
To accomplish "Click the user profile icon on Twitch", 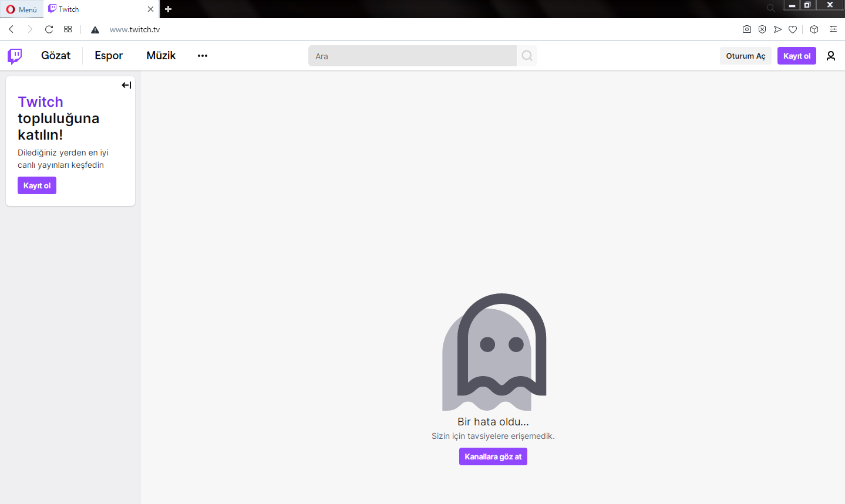I will [x=830, y=56].
